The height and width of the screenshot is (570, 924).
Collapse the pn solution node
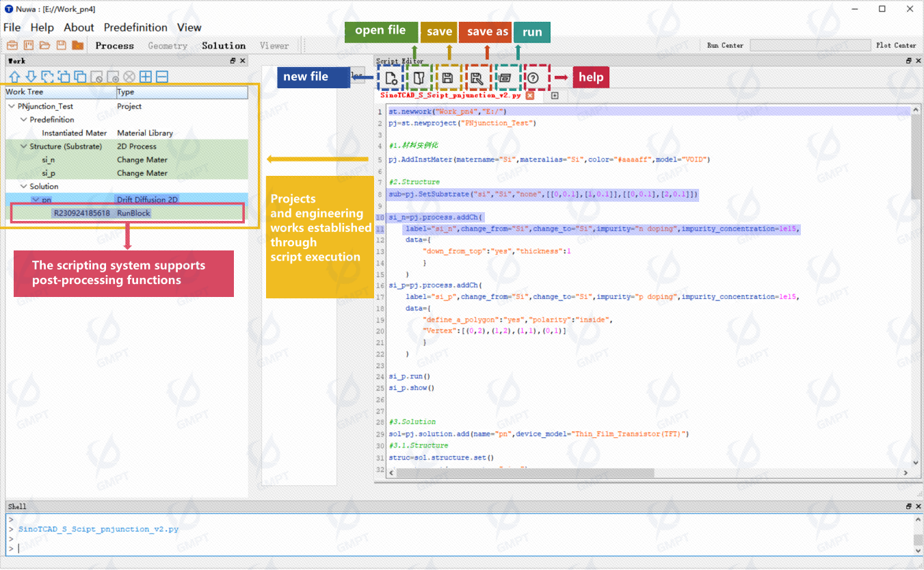click(36, 200)
